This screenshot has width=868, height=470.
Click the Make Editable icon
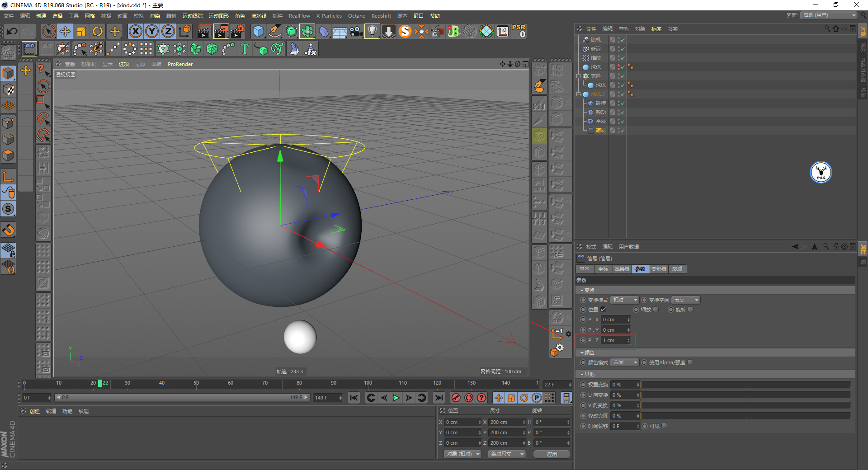point(8,53)
